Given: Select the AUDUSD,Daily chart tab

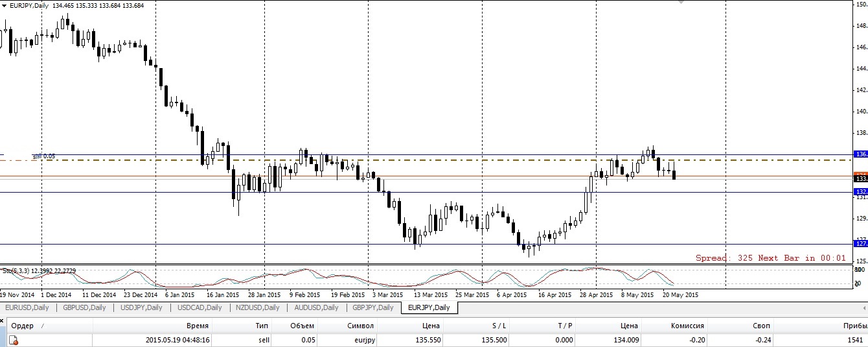Looking at the screenshot, I should pos(316,307).
